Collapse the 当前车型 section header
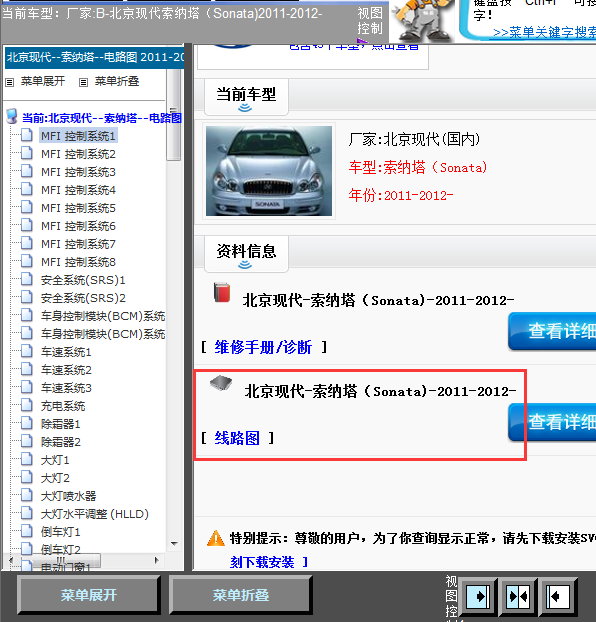The width and height of the screenshot is (596, 622). coord(246,97)
